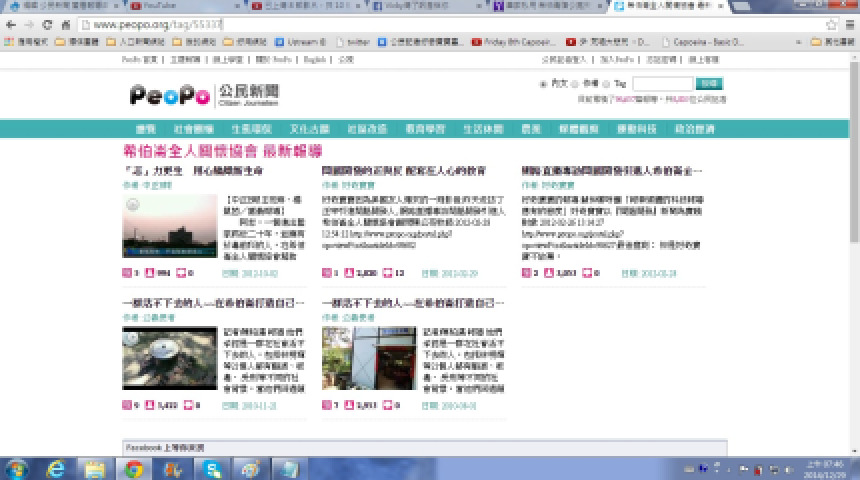Screen dimensions: 860x480
Task: Click the PeoPo logo
Action: [169, 94]
